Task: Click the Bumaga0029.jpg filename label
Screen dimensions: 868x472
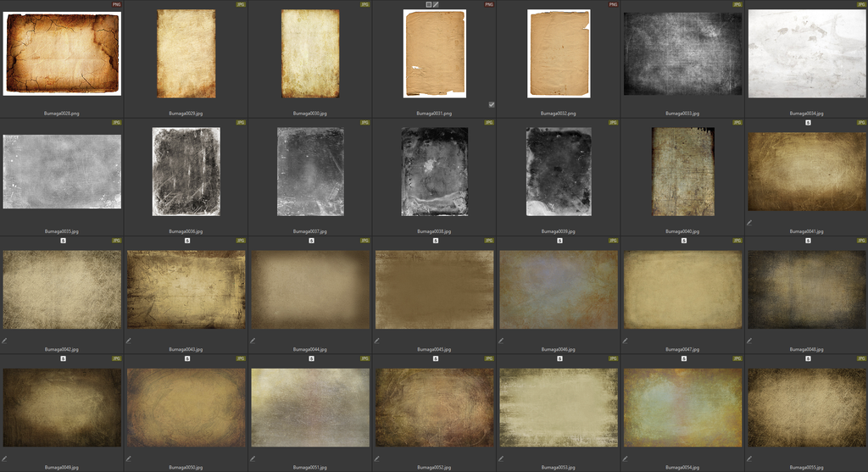Action: click(186, 113)
